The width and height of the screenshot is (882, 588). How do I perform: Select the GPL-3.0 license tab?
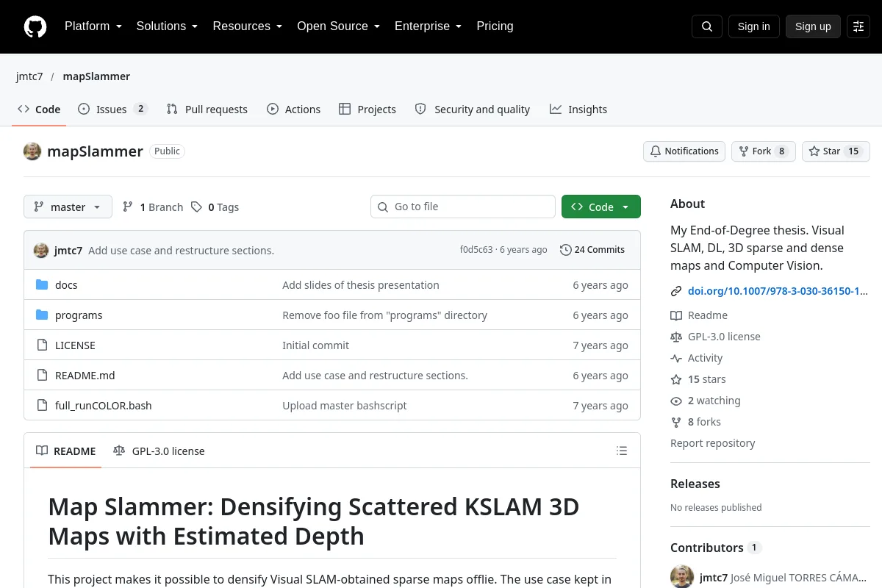(x=159, y=451)
